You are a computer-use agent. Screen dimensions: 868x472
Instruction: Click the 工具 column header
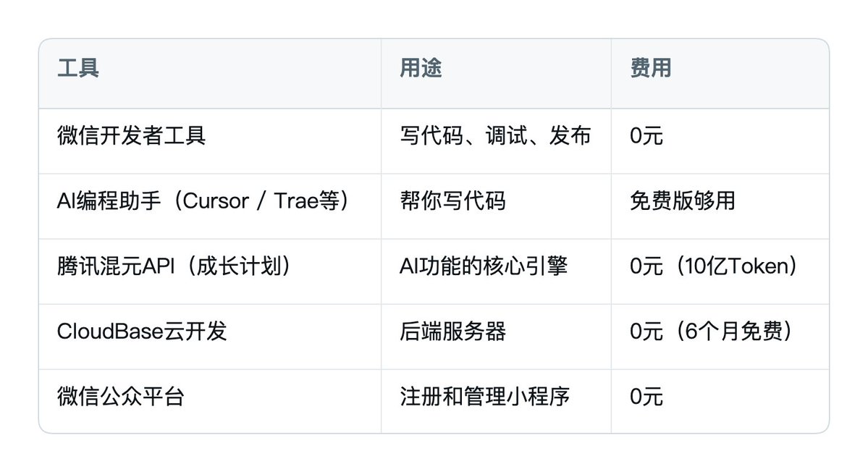[78, 68]
